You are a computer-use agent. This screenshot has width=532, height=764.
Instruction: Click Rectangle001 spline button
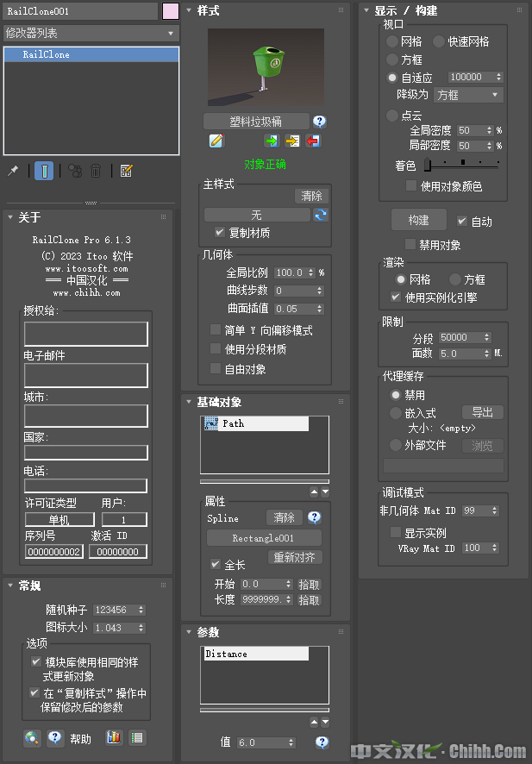coord(264,538)
